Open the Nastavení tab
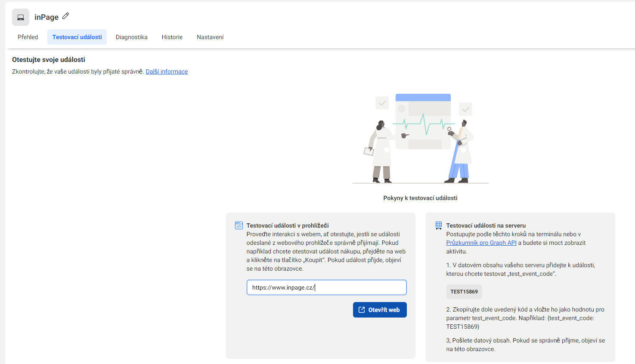This screenshot has height=364, width=635. [x=210, y=37]
